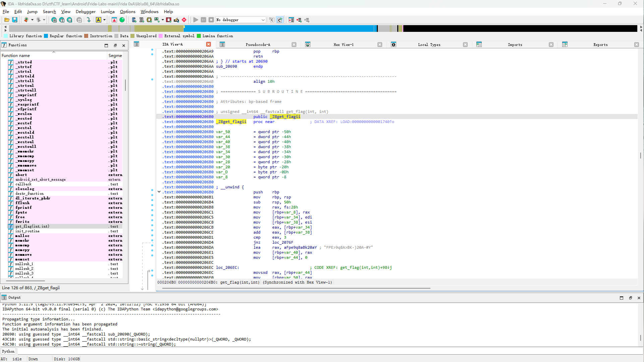
Task: Select get_flag(int,int) in Functions list
Action: [x=32, y=227]
